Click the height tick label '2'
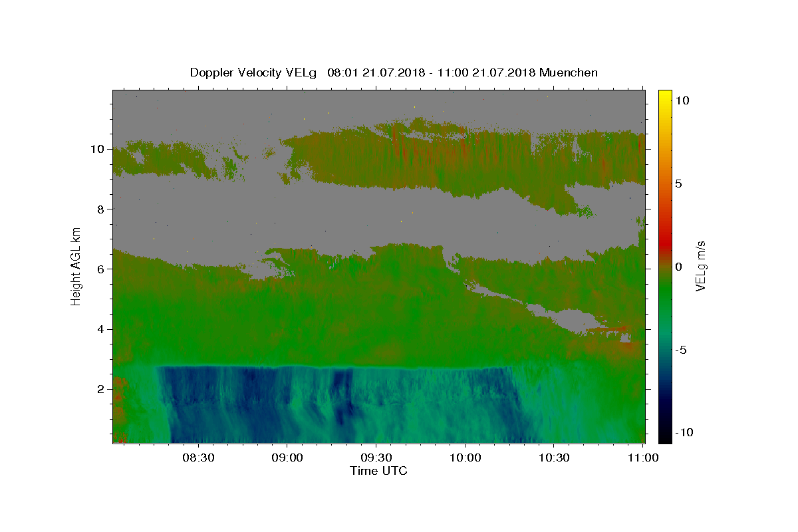 [102, 389]
